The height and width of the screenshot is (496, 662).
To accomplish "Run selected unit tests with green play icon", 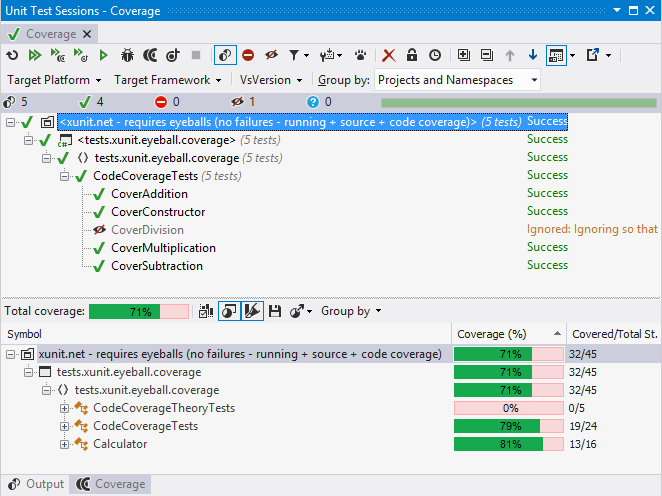I will point(103,55).
